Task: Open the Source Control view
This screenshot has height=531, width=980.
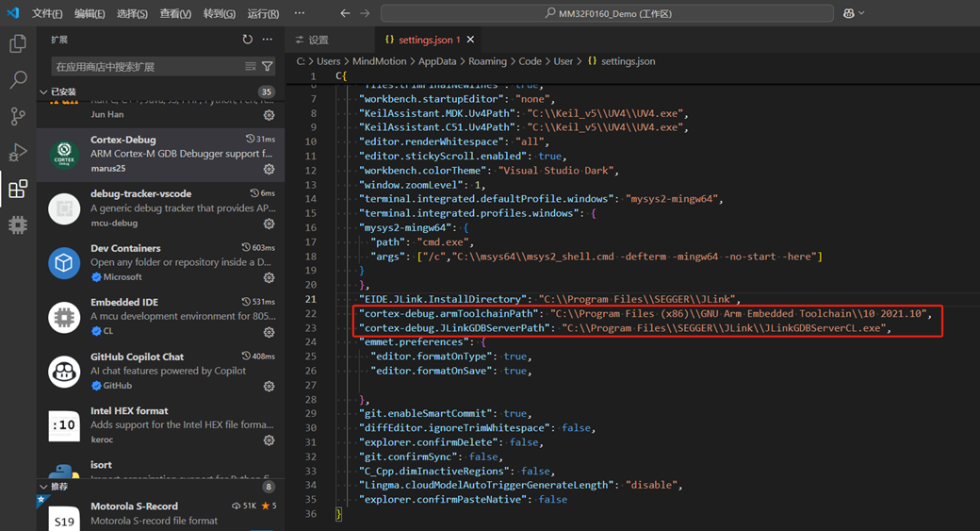Action: pos(18,116)
